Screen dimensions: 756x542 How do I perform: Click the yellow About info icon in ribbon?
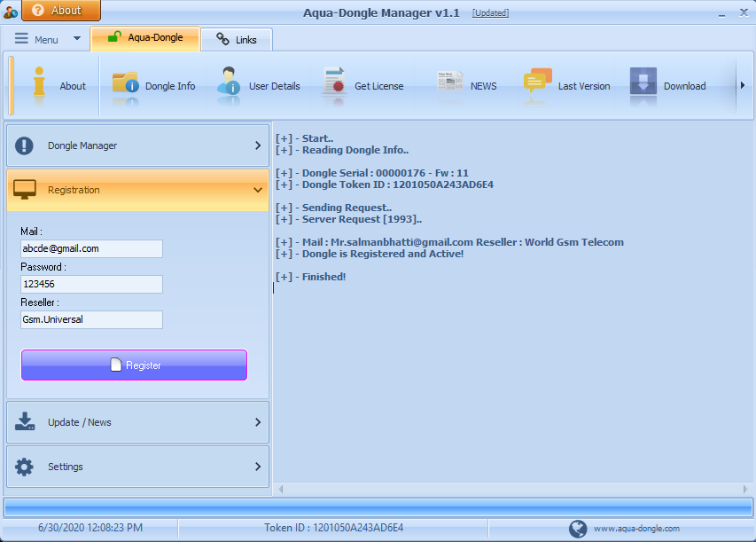tap(39, 81)
